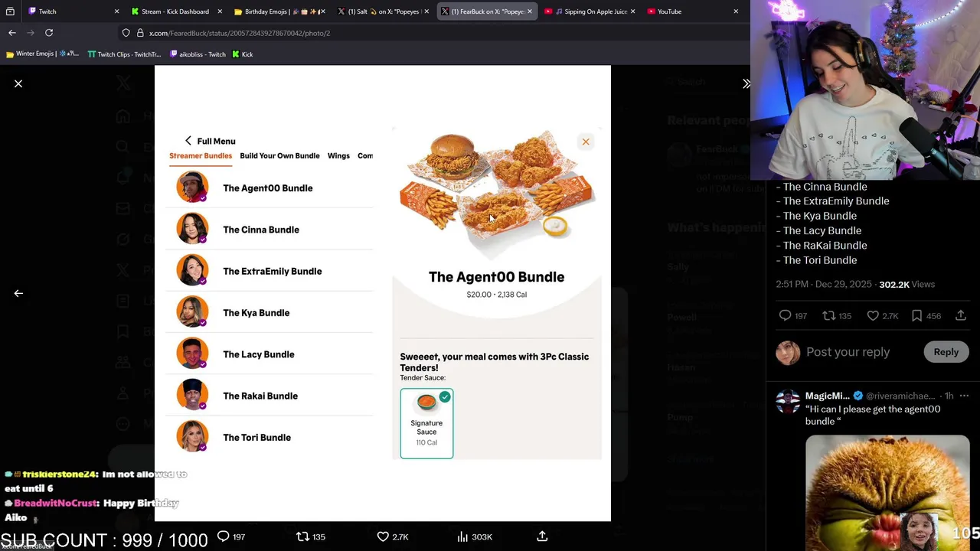Click the repost icon showing 135 under photo

pyautogui.click(x=302, y=536)
